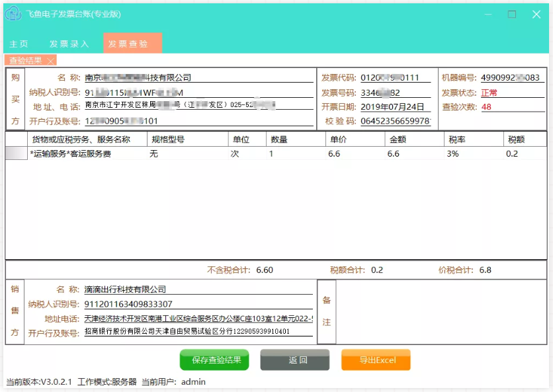Click the 单位 column header

point(247,139)
